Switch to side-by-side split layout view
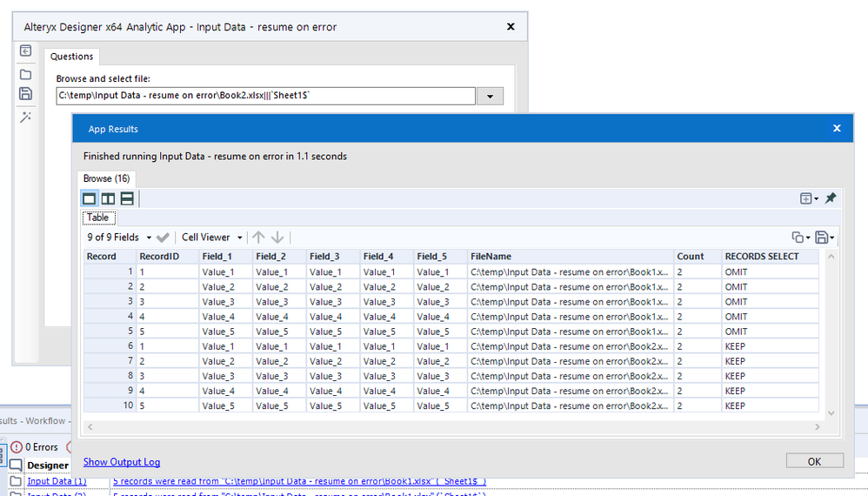This screenshot has height=496, width=868. click(108, 199)
